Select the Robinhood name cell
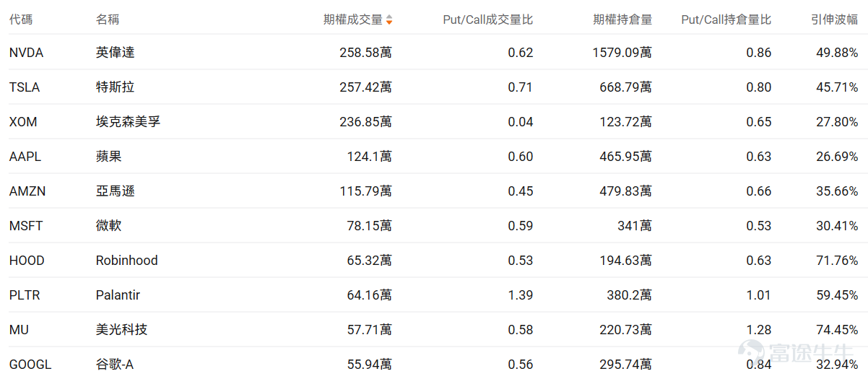 click(x=127, y=261)
